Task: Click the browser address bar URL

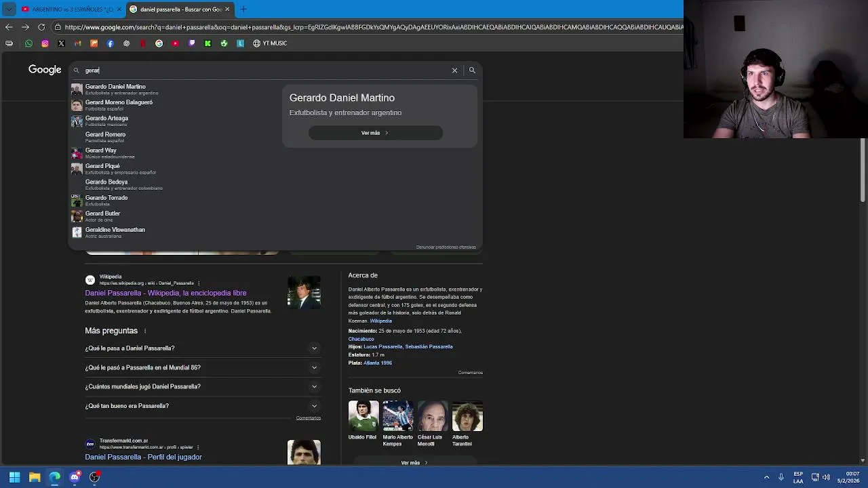Action: pyautogui.click(x=374, y=27)
